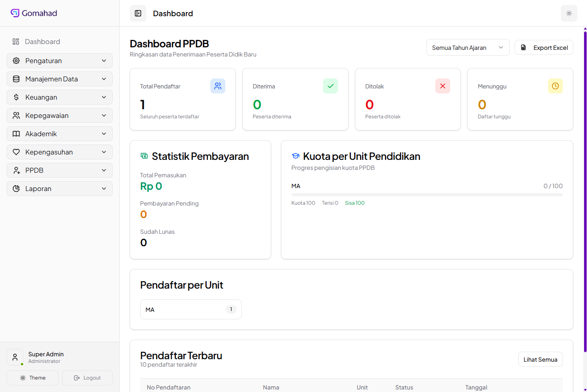Viewport: 587px width, 392px height.
Task: Click the Ditolak red X icon
Action: pos(443,86)
